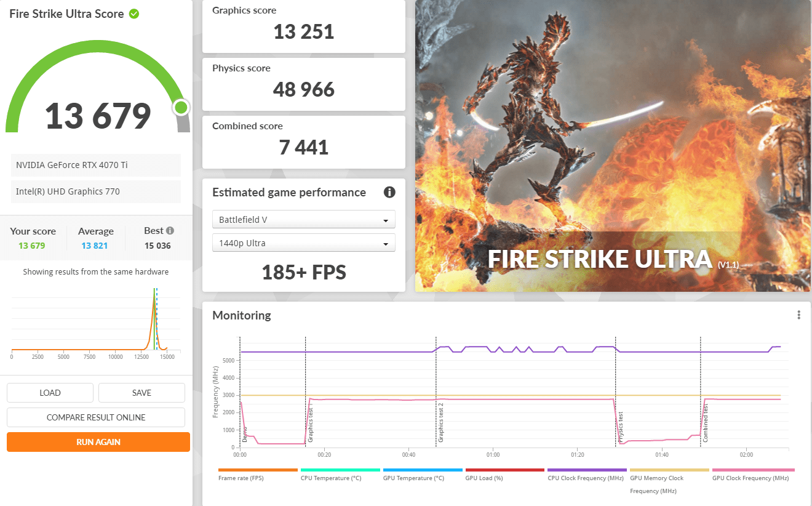This screenshot has height=506, width=812.
Task: Click the SAVE button
Action: 141,393
